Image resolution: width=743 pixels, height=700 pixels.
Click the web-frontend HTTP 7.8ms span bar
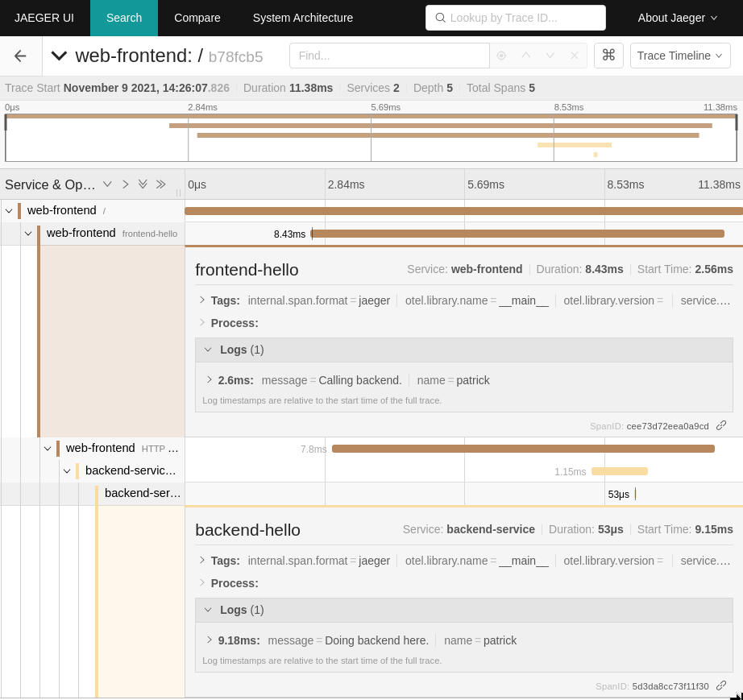click(x=523, y=449)
